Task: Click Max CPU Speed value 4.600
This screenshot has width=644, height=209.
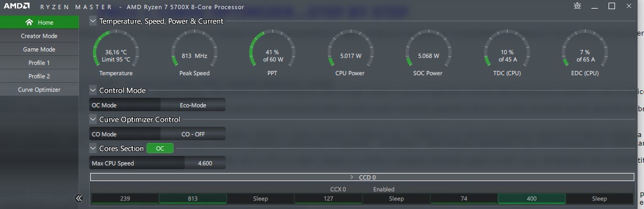Action: 205,163
